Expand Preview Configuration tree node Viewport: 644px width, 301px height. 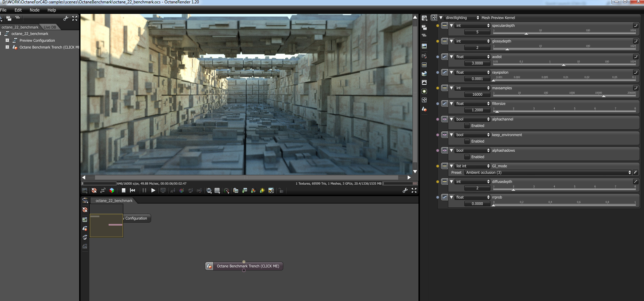[7, 40]
